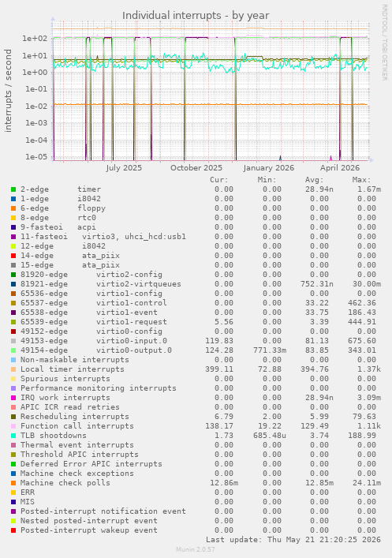Click the Max column header

pyautogui.click(x=361, y=180)
